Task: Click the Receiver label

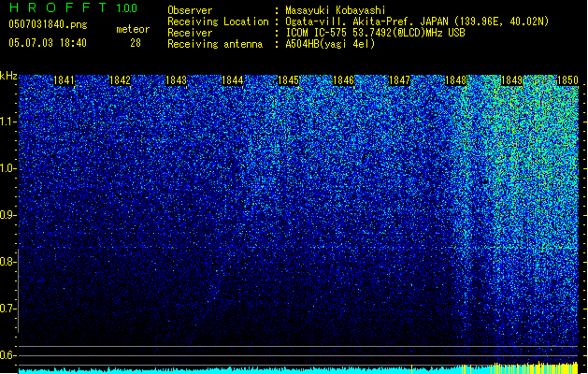Action: 190,33
